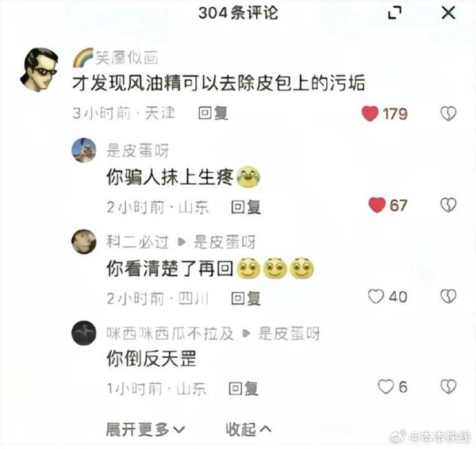Like the 你倒反天罡 reply
This screenshot has height=449, width=476.
click(386, 387)
